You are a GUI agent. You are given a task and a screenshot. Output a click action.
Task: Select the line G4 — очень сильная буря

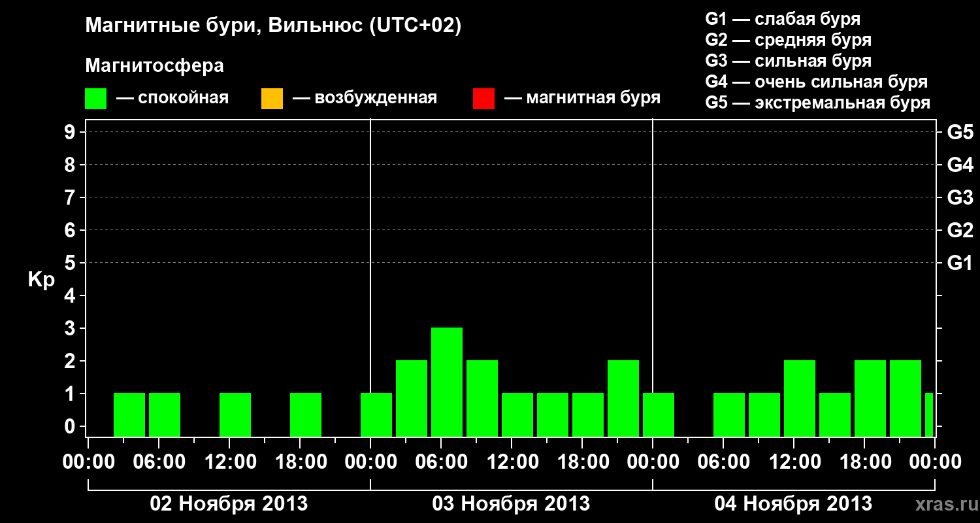click(817, 82)
